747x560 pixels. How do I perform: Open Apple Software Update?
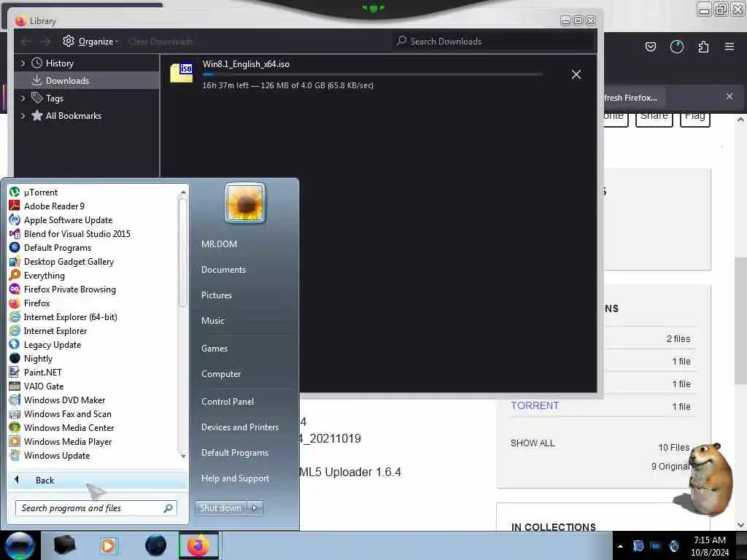point(68,219)
